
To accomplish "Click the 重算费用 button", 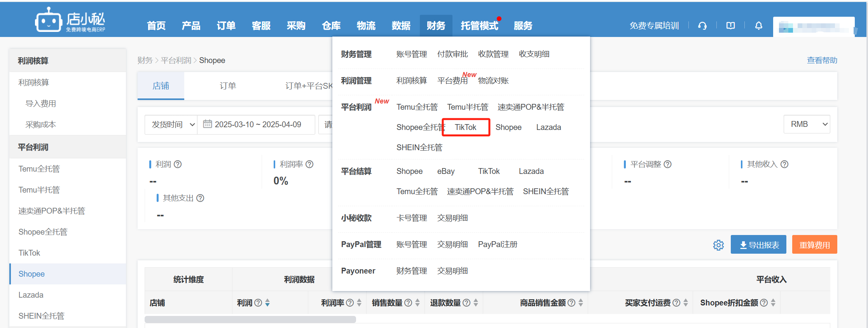I will pos(815,245).
